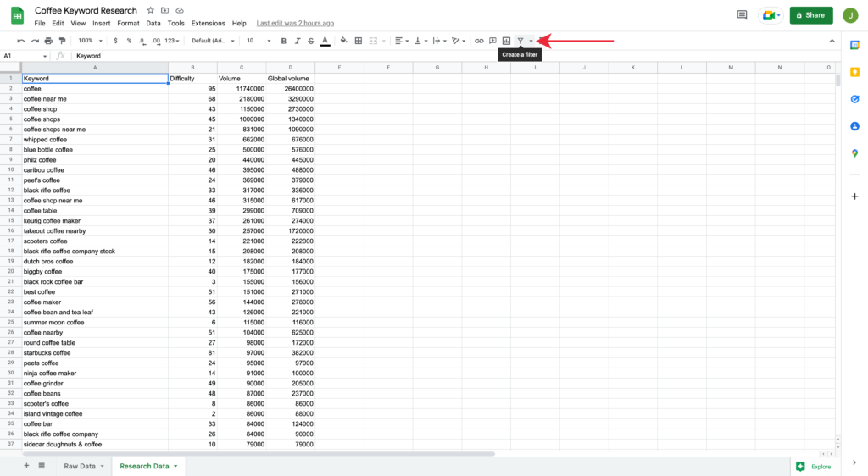
Task: Click the Explore button
Action: [x=814, y=467]
